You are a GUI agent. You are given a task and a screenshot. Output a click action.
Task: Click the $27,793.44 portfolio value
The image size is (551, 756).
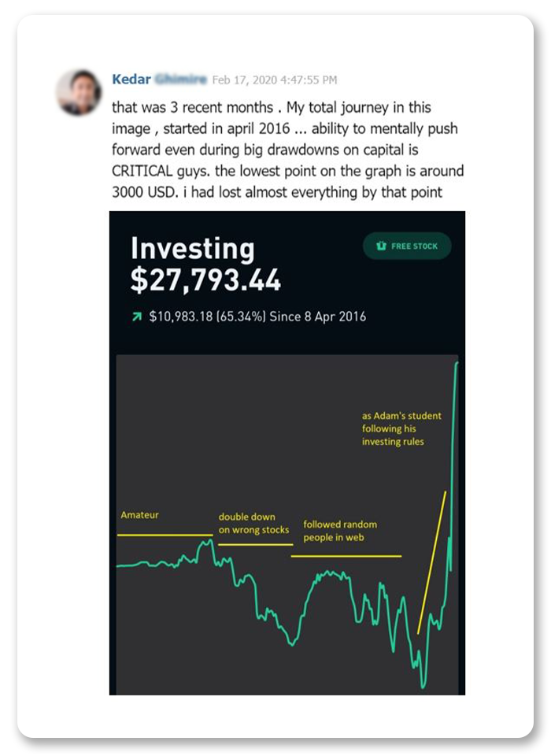tap(205, 280)
